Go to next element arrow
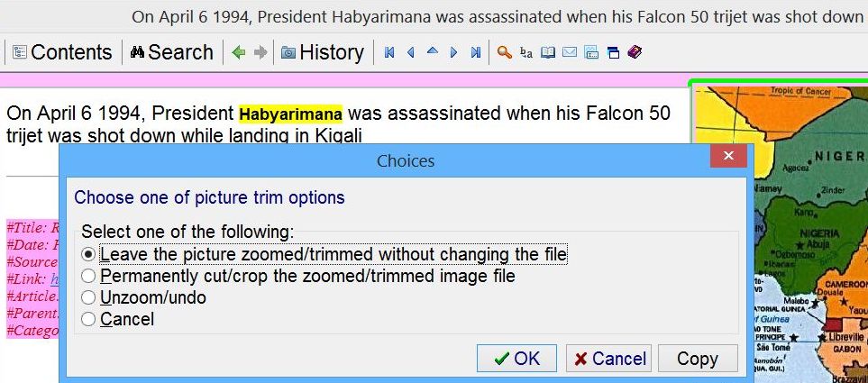 (453, 52)
